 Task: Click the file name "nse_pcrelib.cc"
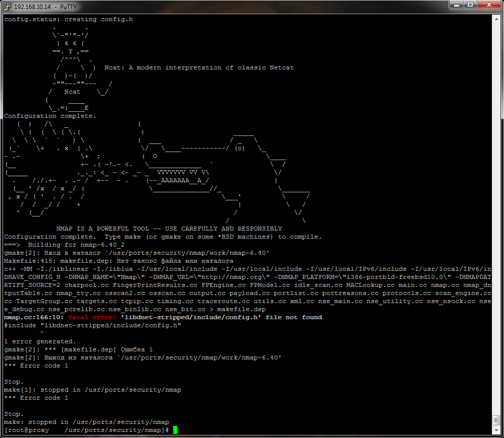pyautogui.click(x=77, y=309)
